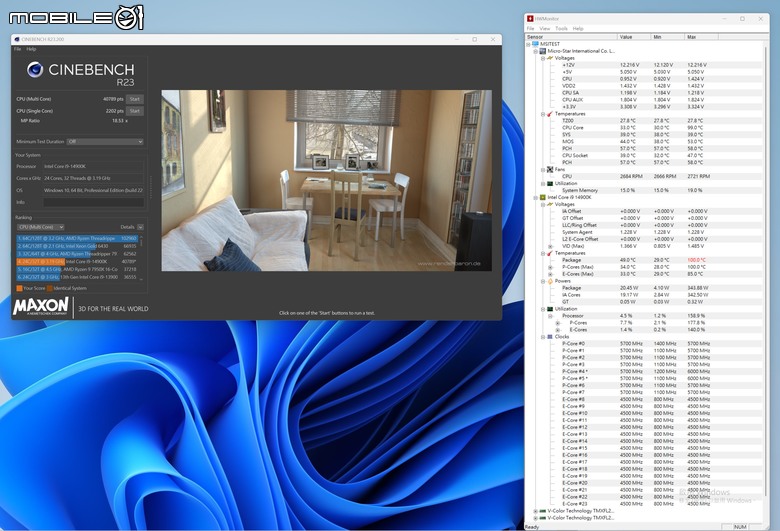Open the Minimum Test Duration dropdown
The width and height of the screenshot is (780, 531).
(105, 141)
